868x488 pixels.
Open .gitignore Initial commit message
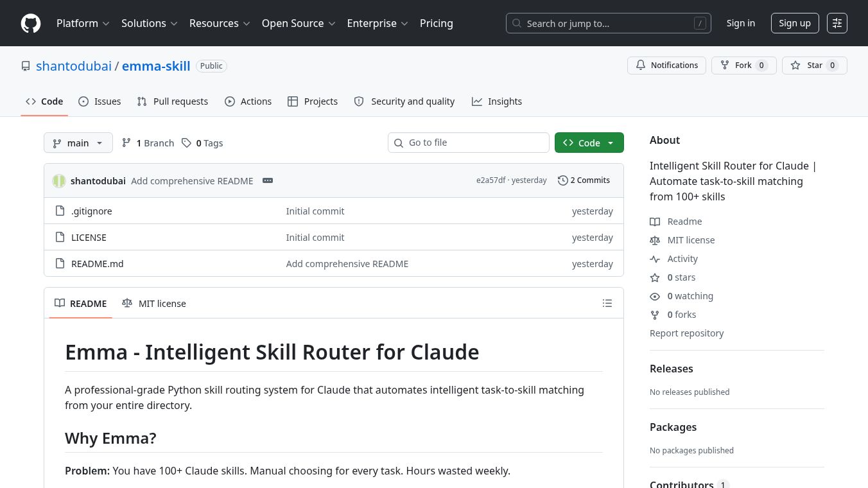(x=315, y=211)
